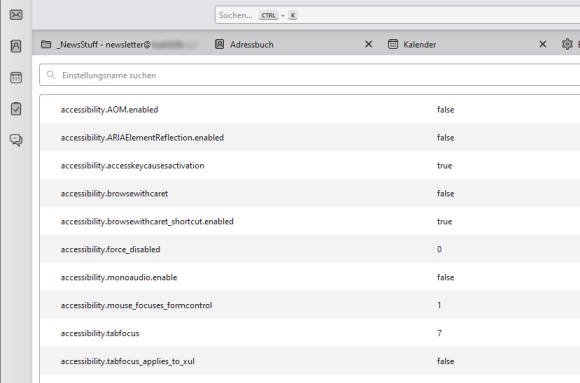Click true value of accesskeycausesactivation

pyautogui.click(x=444, y=165)
